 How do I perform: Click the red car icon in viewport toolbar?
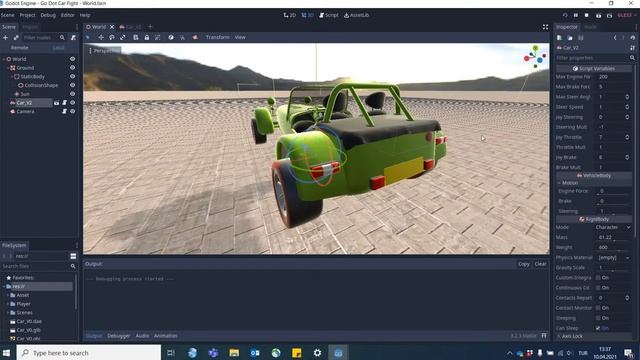point(195,37)
